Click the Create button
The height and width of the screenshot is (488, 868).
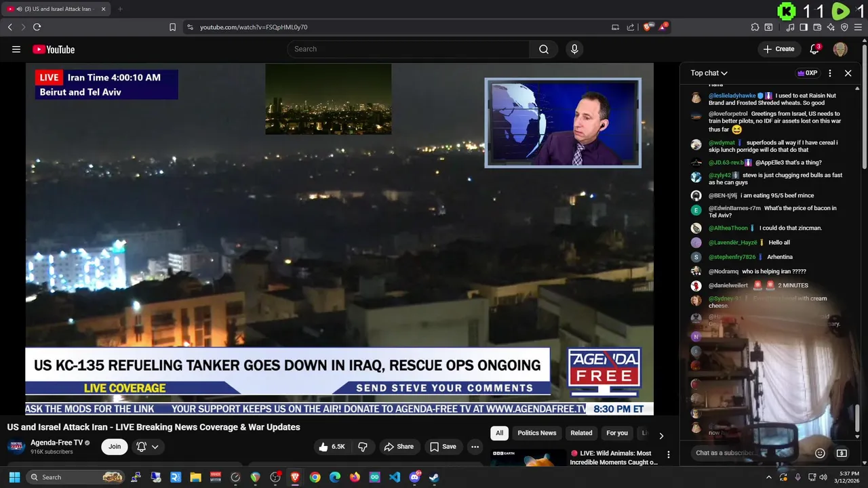coord(778,49)
